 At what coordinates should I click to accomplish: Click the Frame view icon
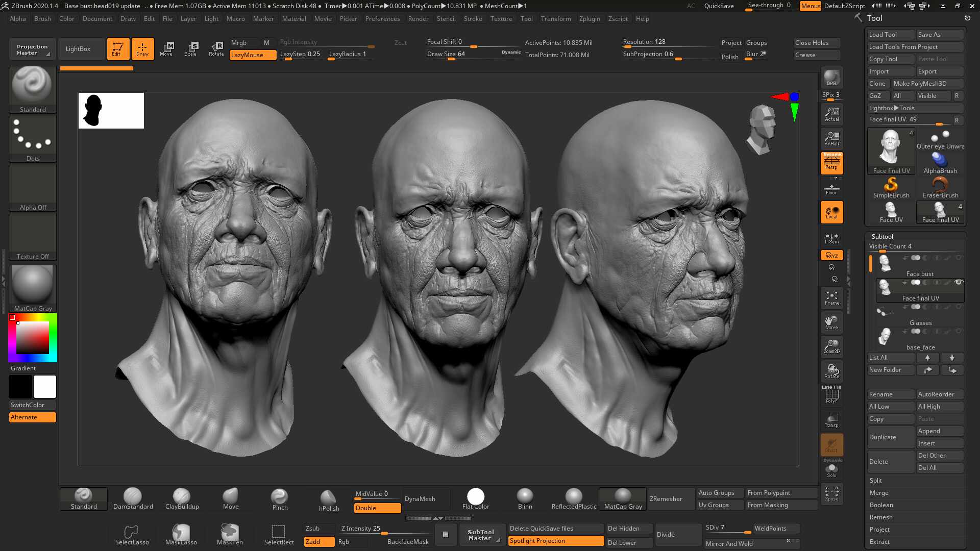pyautogui.click(x=831, y=298)
